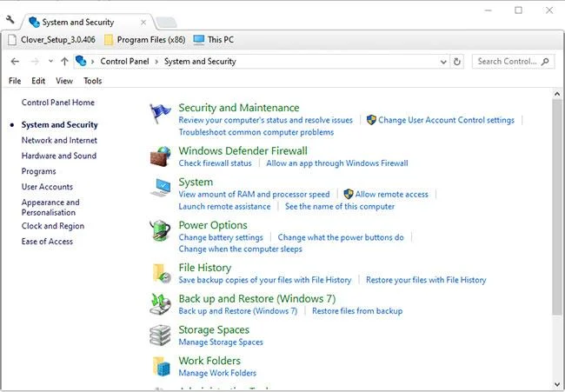Image resolution: width=565 pixels, height=392 pixels.
Task: Click the vertical scrollbar thumb
Action: coord(557,207)
